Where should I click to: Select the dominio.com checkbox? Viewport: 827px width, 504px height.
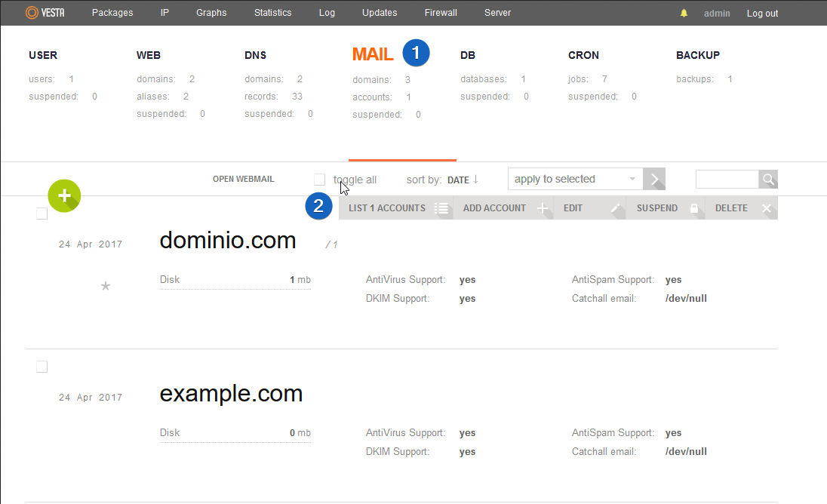tap(42, 214)
